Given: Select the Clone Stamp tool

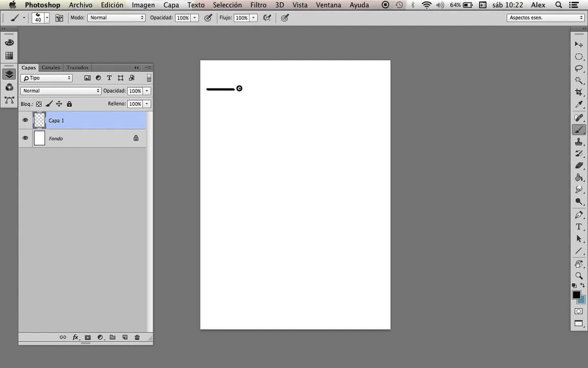Looking at the screenshot, I should click(579, 142).
